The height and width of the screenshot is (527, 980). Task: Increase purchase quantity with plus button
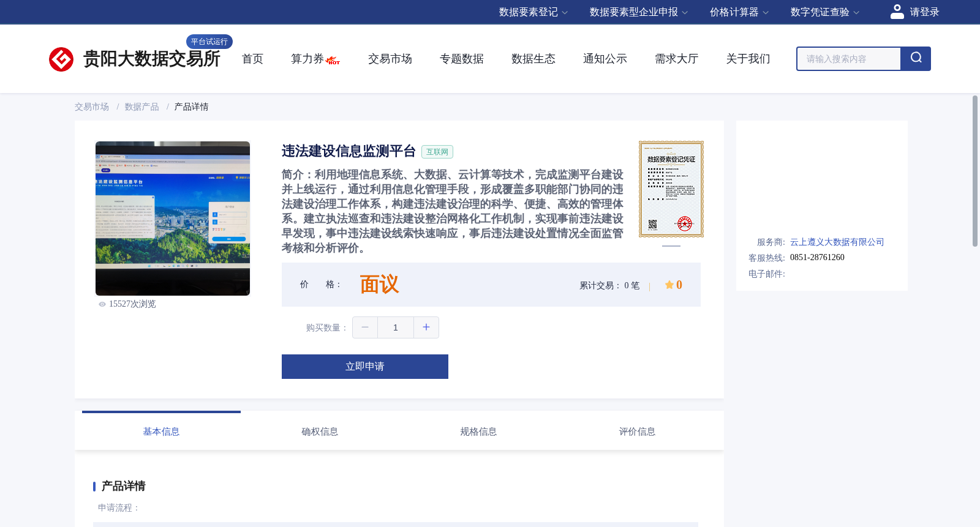coord(426,327)
